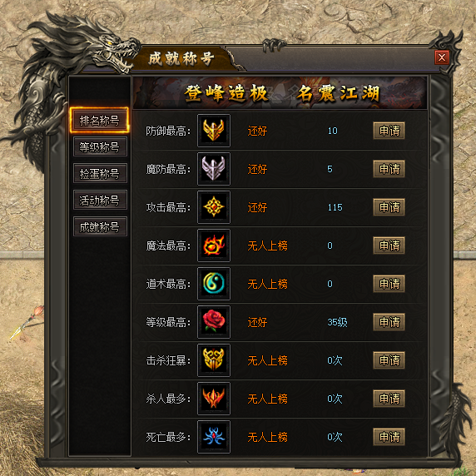Screen dimensions: 476x476
Task: Open the 捡蛋称号 tab
Action: tap(100, 173)
